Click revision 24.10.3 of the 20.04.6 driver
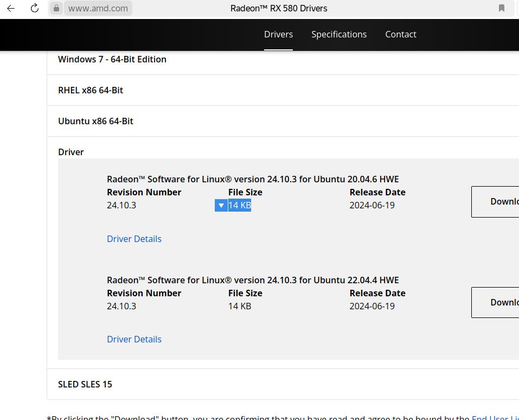This screenshot has width=519, height=420. [x=121, y=205]
